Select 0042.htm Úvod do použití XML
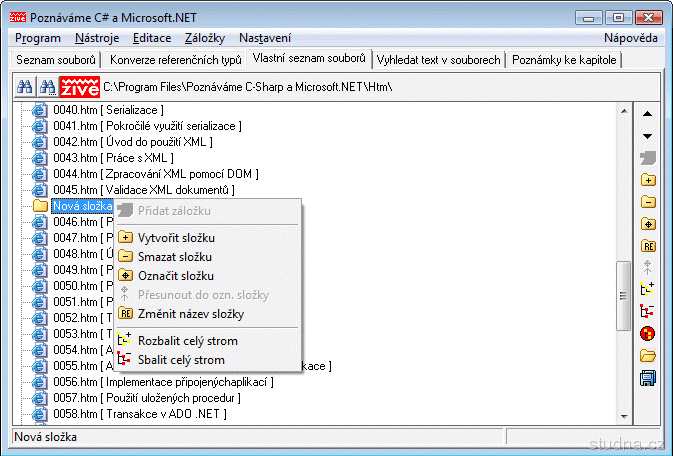 coord(133,142)
